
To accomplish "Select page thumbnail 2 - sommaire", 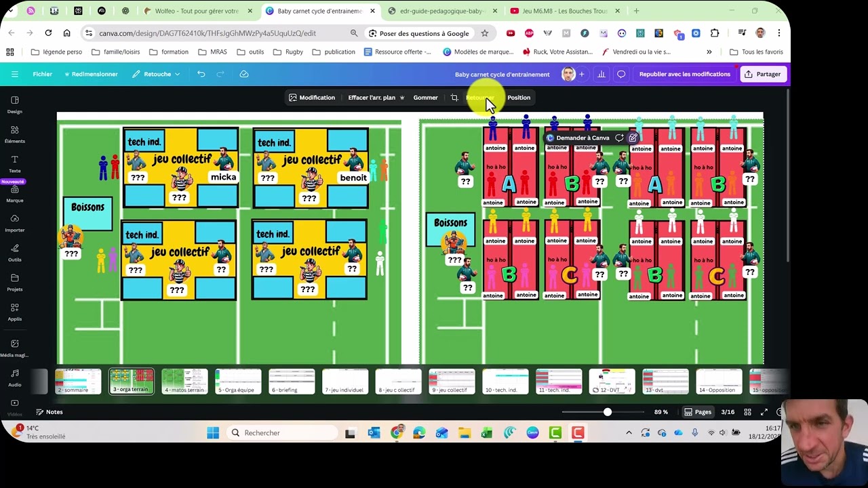I will 78,382.
